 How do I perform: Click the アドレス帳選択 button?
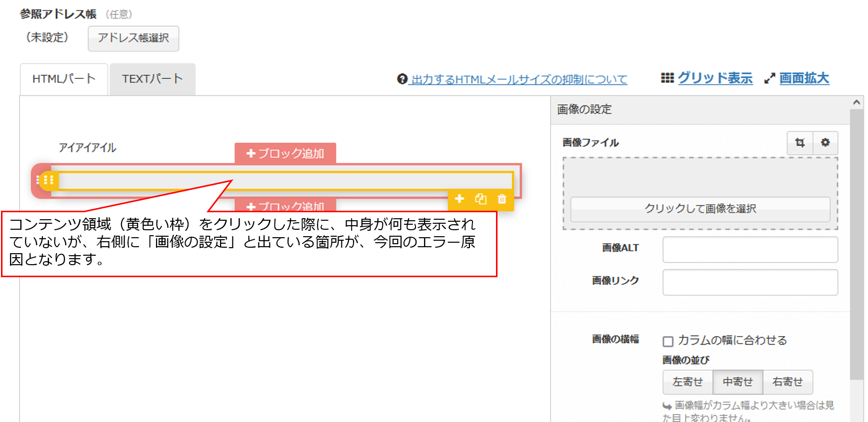click(133, 38)
